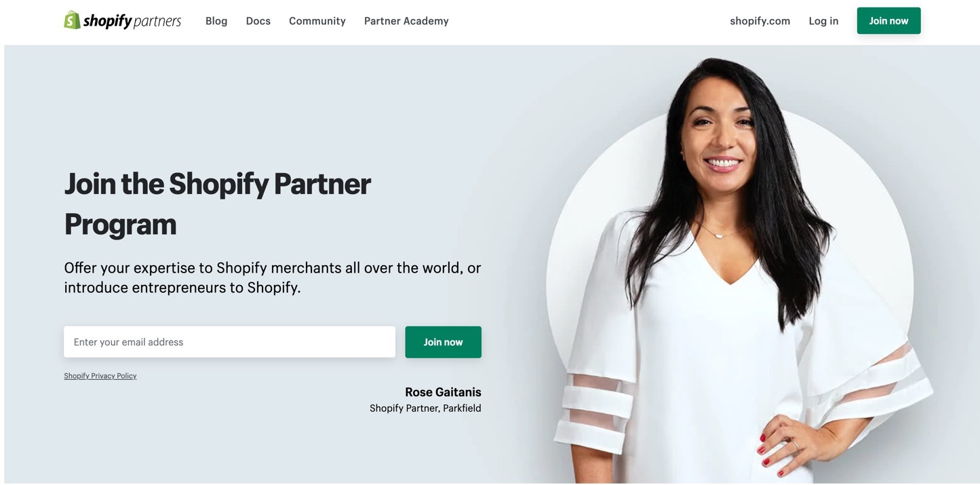Open Partner Academy from the navigation

[406, 21]
